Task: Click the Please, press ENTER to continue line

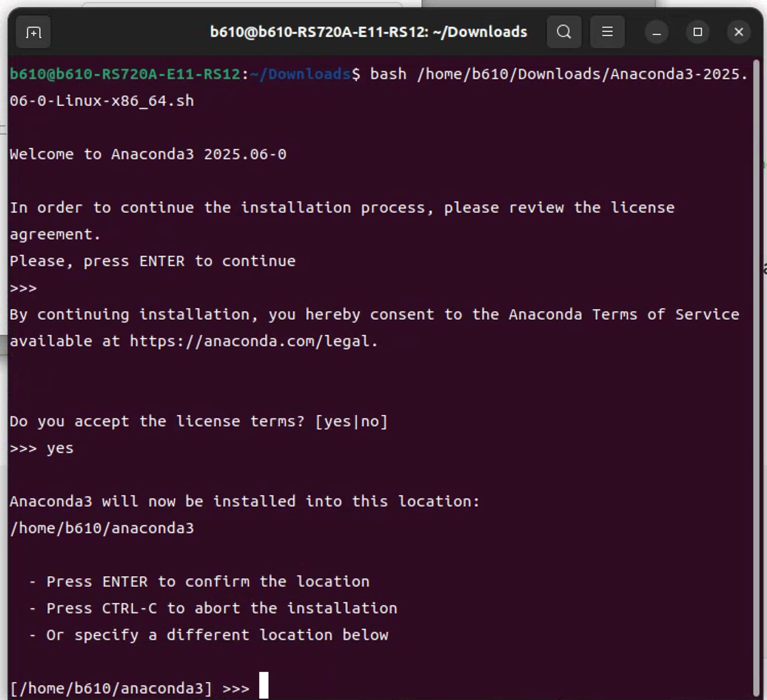Action: point(153,261)
